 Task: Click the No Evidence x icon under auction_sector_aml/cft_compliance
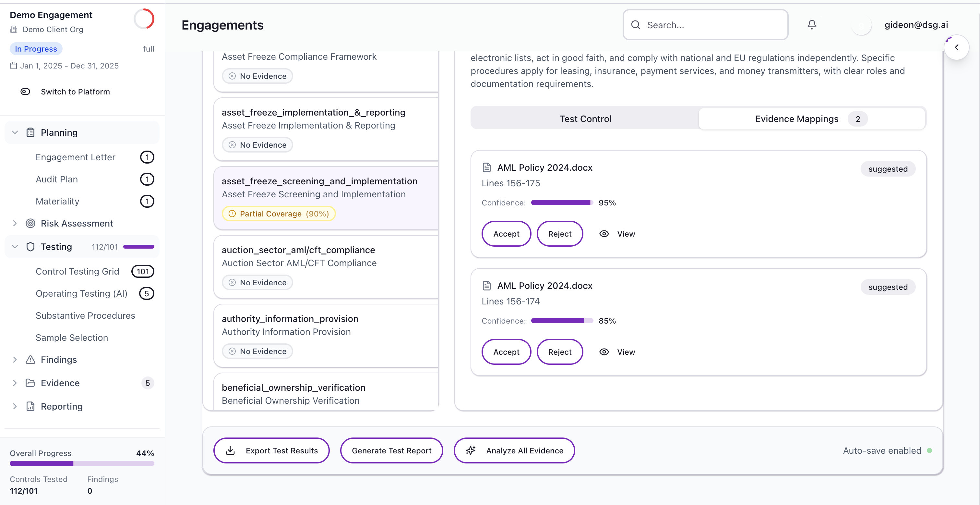click(x=232, y=282)
